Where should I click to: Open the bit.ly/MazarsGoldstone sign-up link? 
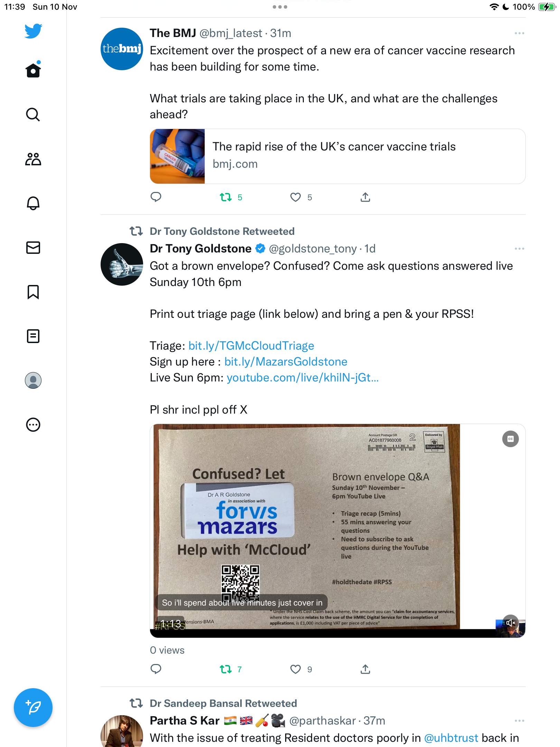(x=286, y=362)
